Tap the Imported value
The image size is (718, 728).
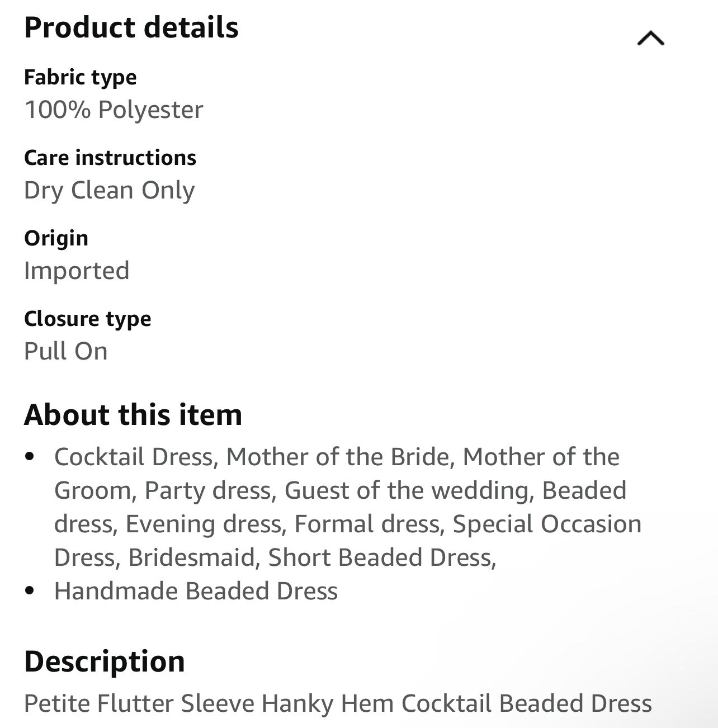77,271
